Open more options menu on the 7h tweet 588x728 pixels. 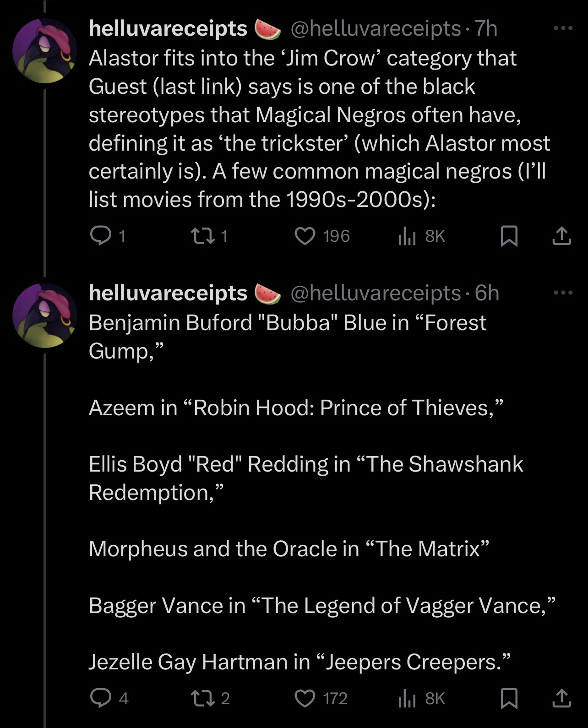(x=563, y=28)
